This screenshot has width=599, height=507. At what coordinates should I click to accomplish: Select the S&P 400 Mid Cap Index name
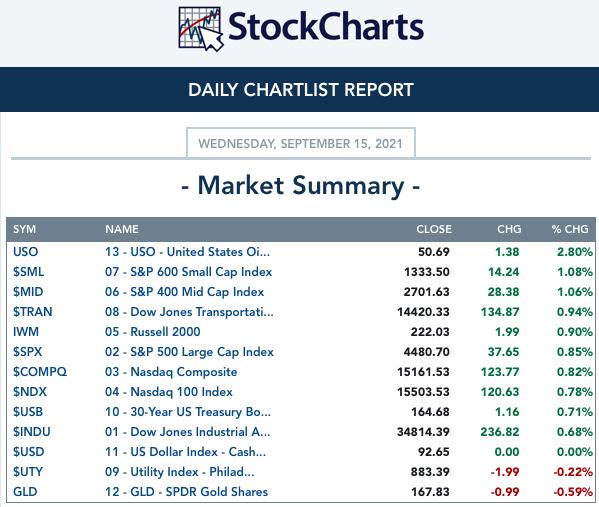pyautogui.click(x=185, y=292)
